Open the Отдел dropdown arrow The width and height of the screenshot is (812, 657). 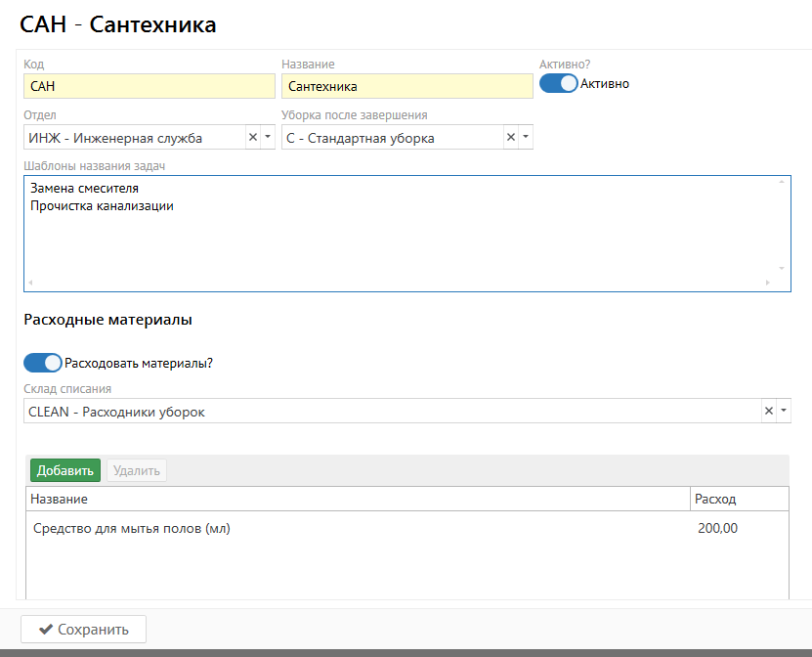point(267,138)
